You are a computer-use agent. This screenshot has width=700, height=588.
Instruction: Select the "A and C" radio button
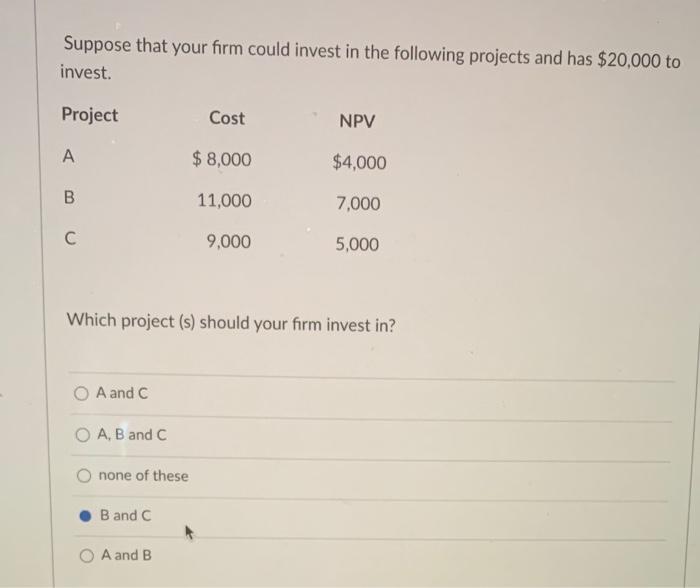(x=81, y=393)
